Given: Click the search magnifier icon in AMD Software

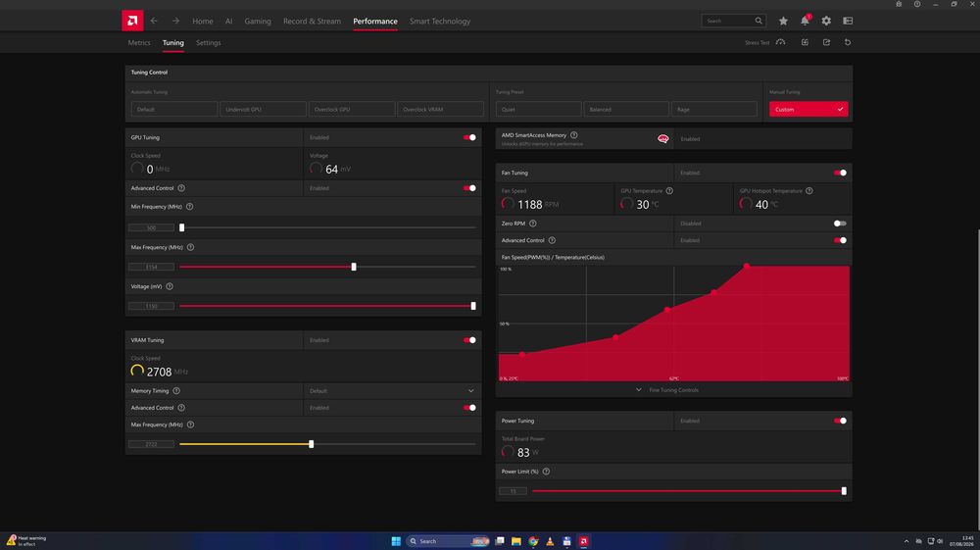Looking at the screenshot, I should [759, 21].
